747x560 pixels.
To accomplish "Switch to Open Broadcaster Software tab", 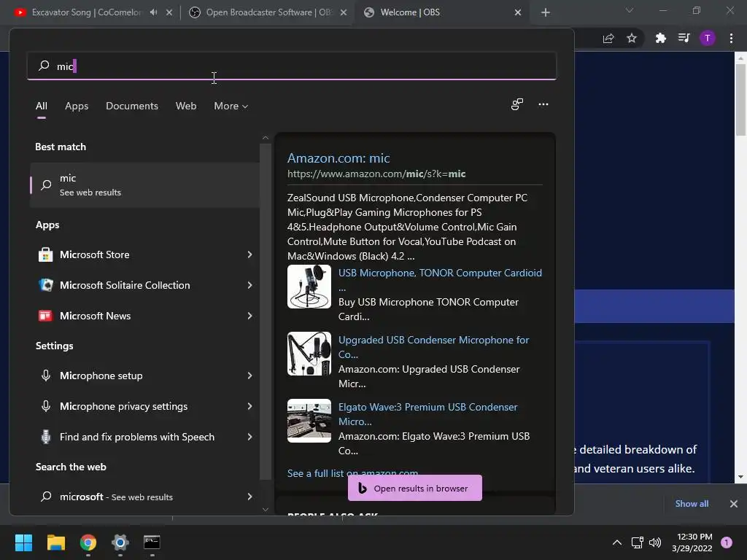I will tap(268, 12).
